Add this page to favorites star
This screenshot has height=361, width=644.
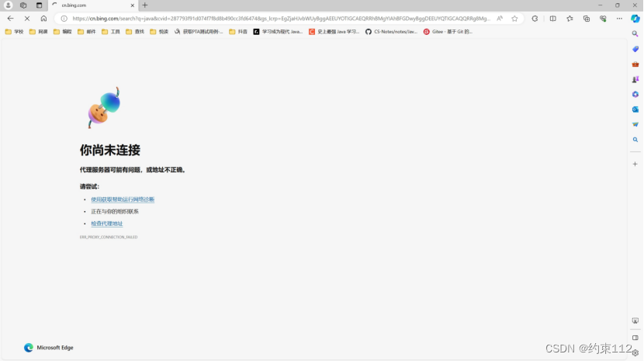(x=514, y=19)
